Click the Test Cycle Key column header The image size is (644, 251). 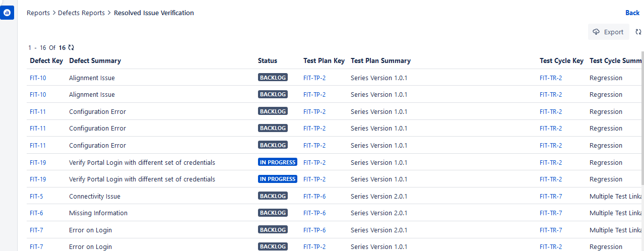(561, 60)
